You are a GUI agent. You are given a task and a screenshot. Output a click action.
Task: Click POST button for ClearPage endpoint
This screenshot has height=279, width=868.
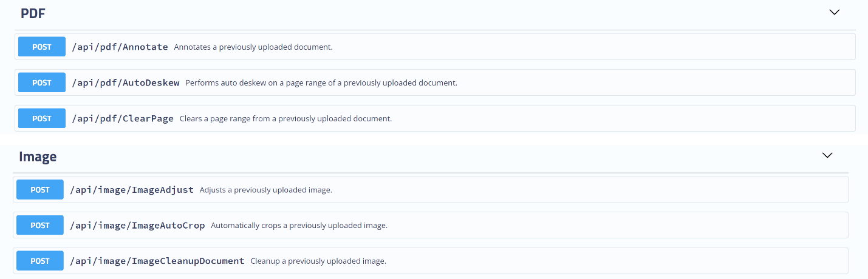(x=42, y=118)
